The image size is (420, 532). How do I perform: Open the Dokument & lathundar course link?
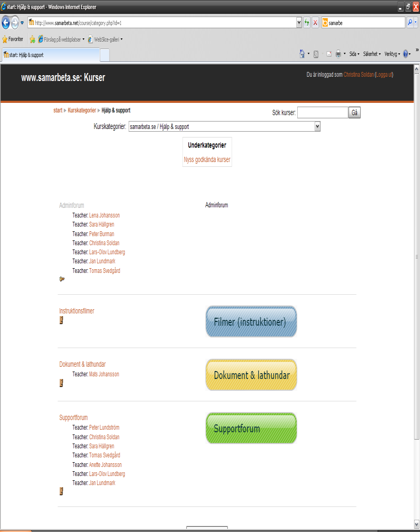(82, 364)
